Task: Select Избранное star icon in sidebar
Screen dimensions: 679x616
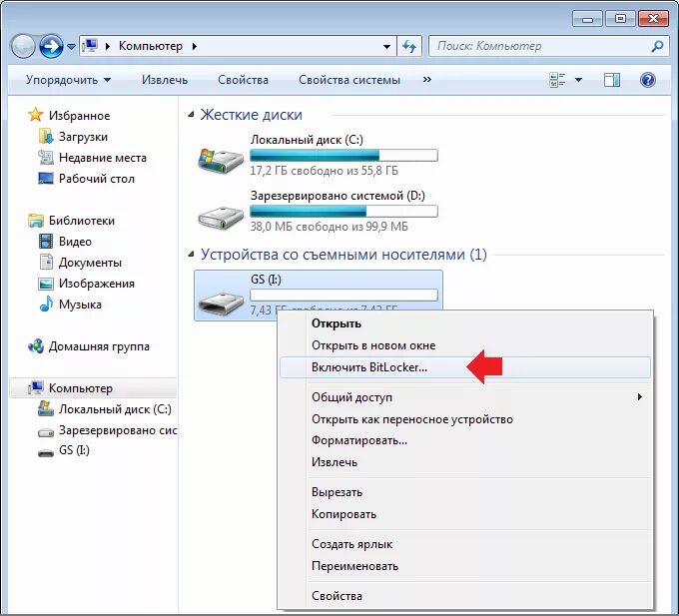Action: point(36,115)
